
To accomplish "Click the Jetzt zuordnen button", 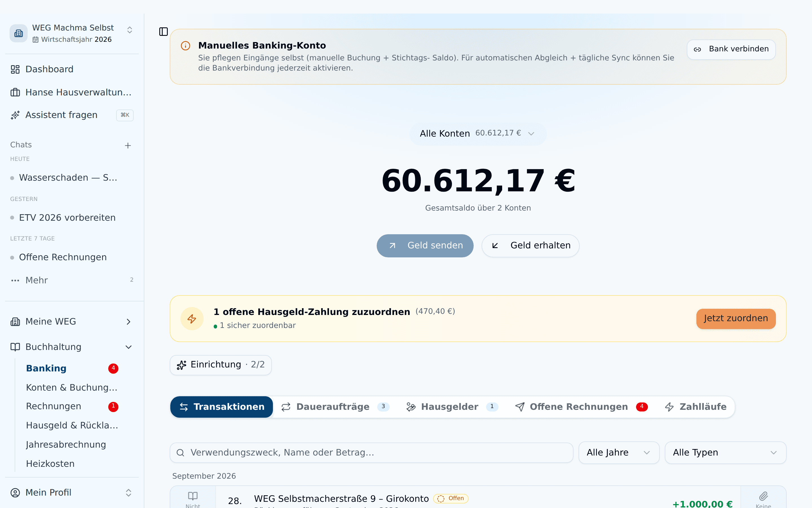I will [x=736, y=319].
